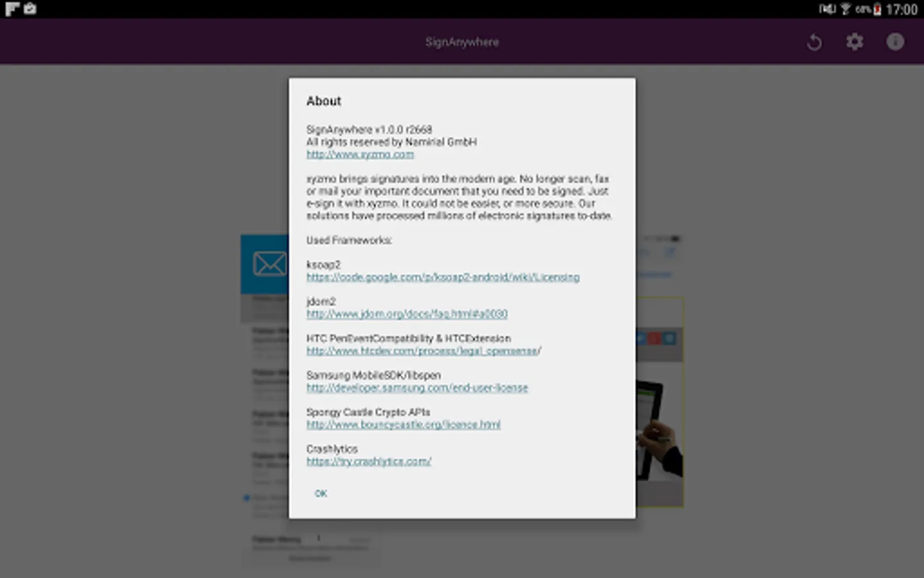Viewport: 924px width, 578px height.
Task: Click 'Spongy Castle Crypto APIs' text
Action: coord(368,412)
